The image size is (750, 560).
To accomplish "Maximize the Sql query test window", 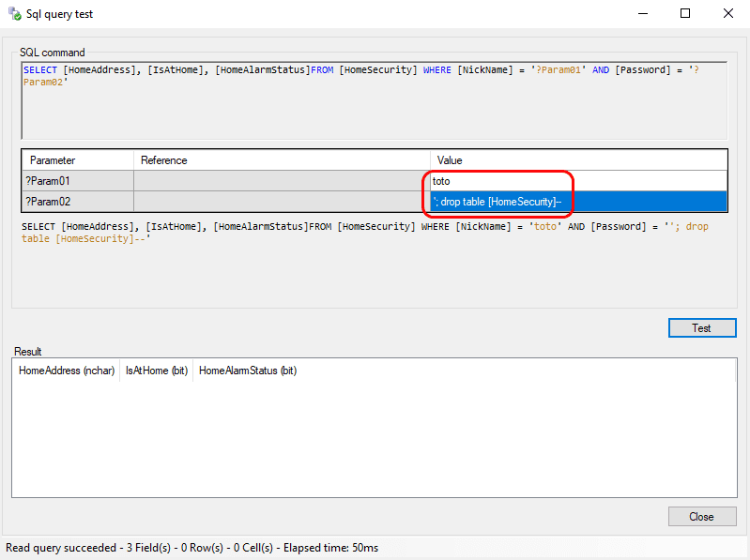I will pyautogui.click(x=685, y=14).
